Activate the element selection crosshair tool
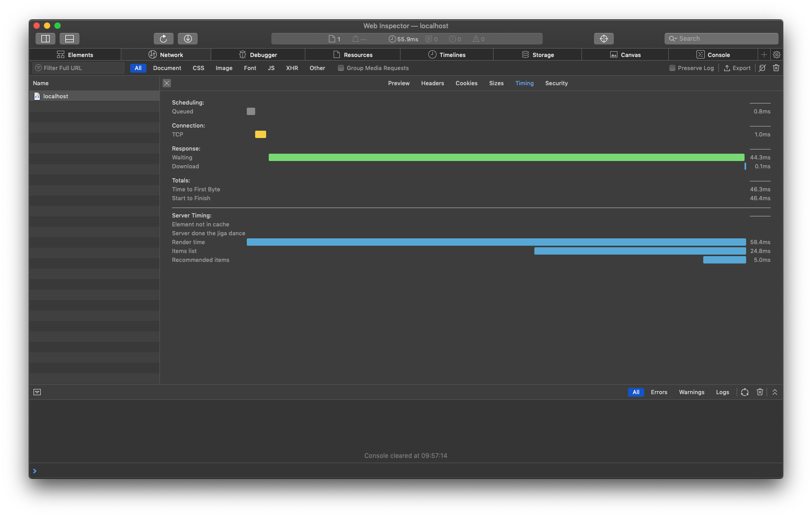The width and height of the screenshot is (812, 517). click(603, 38)
